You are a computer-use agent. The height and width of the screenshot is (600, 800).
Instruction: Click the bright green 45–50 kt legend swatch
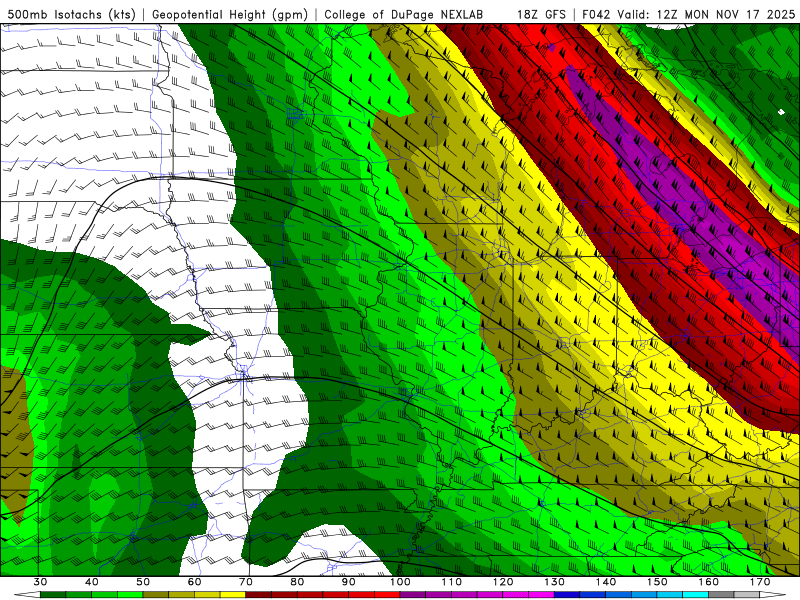click(x=130, y=595)
